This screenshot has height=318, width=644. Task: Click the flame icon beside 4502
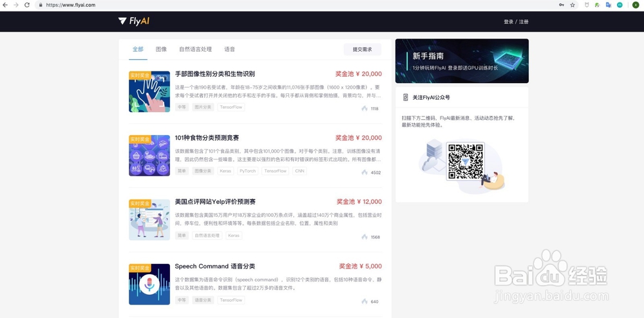coord(365,173)
